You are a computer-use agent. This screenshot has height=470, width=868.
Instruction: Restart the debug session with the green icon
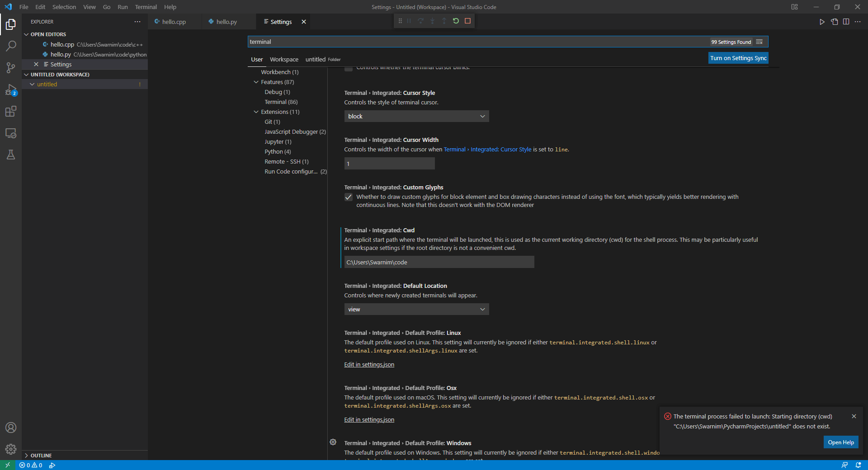456,21
